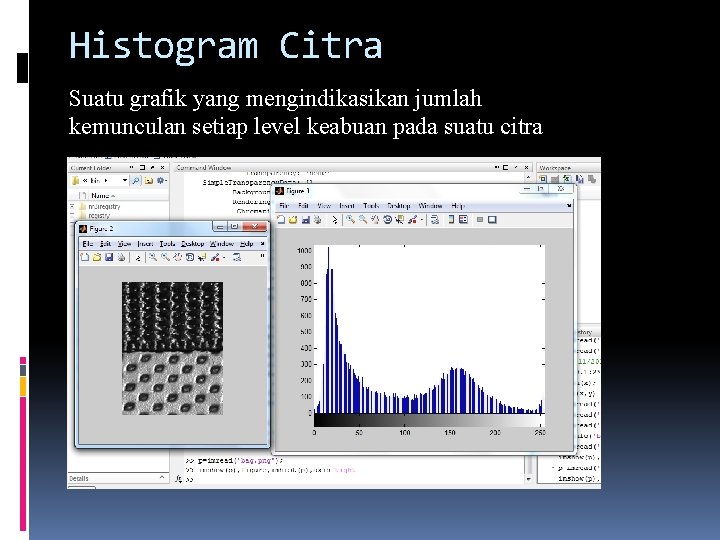Open Desktop menu in Figure 1
This screenshot has width=720, height=540.
399,206
